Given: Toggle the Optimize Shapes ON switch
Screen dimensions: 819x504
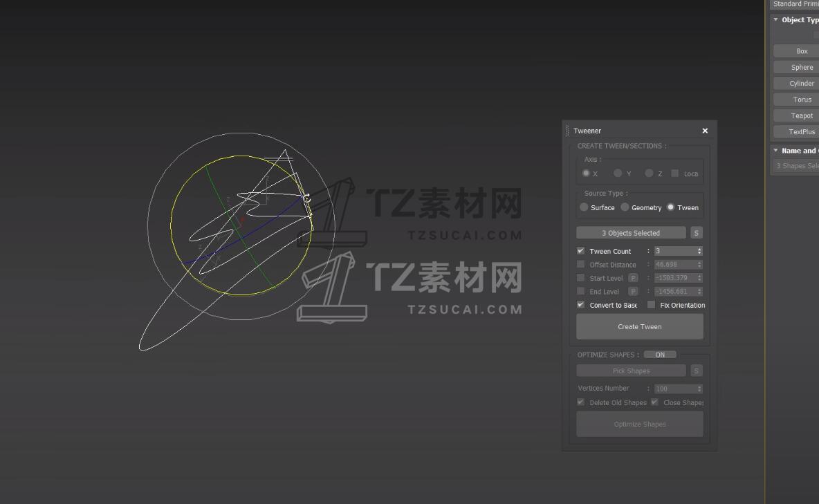Looking at the screenshot, I should pyautogui.click(x=660, y=355).
